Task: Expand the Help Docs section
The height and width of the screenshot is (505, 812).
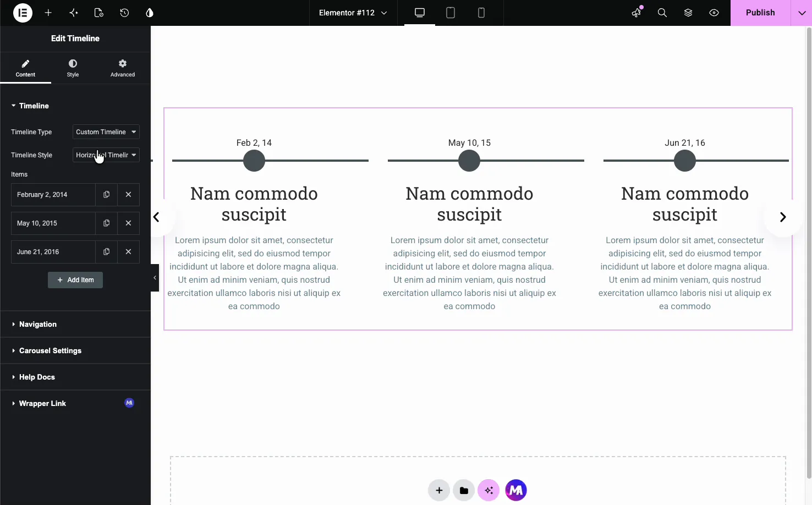Action: [75, 377]
